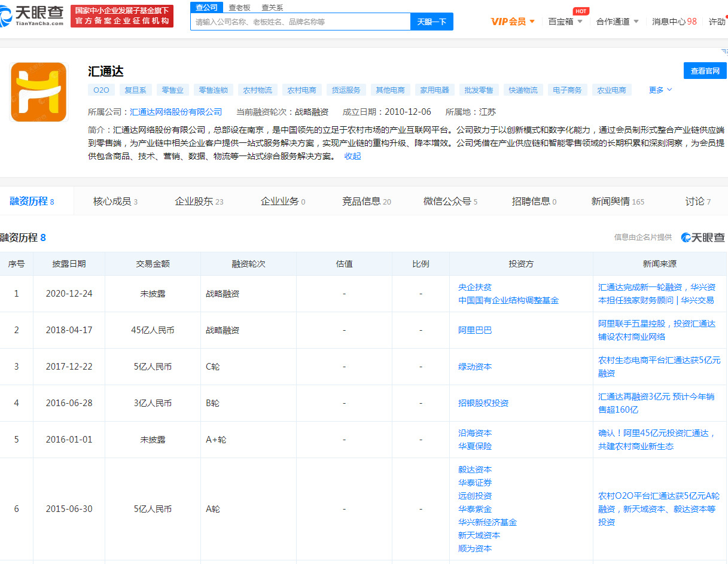Image resolution: width=728 pixels, height=564 pixels.
Task: Open investor 毅达资本 link
Action: tap(475, 470)
